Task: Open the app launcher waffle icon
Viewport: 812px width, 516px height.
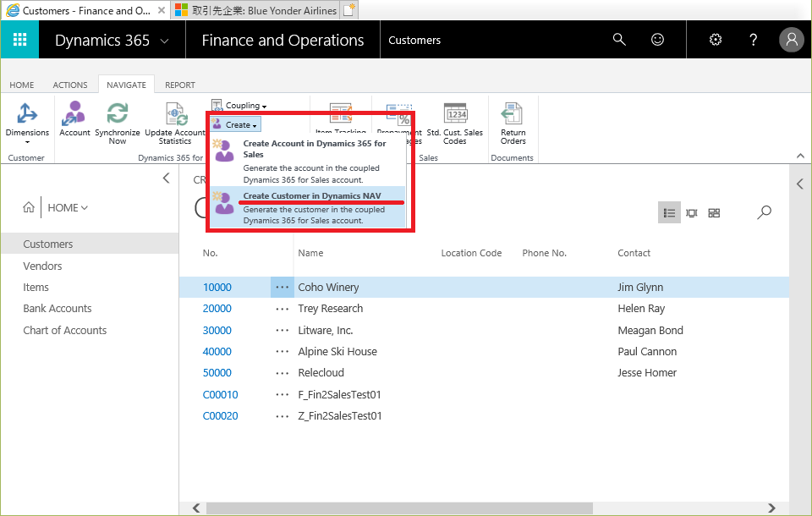Action: click(x=19, y=40)
